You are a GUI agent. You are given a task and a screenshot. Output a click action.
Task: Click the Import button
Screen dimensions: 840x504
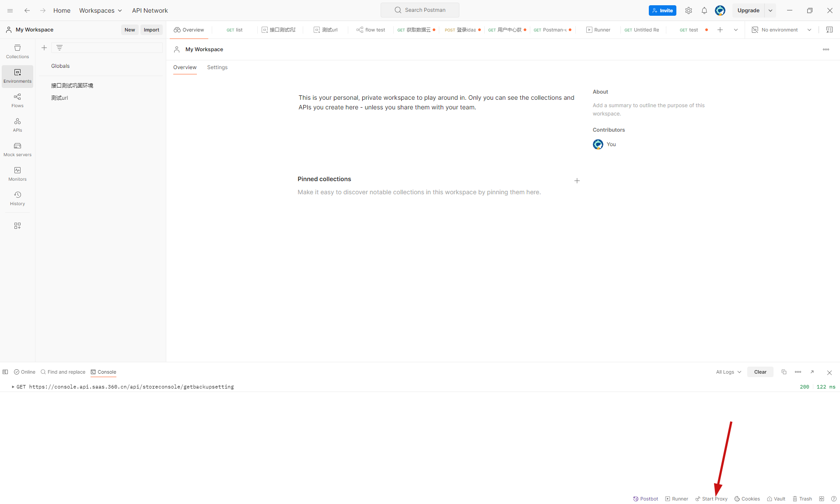[151, 30]
